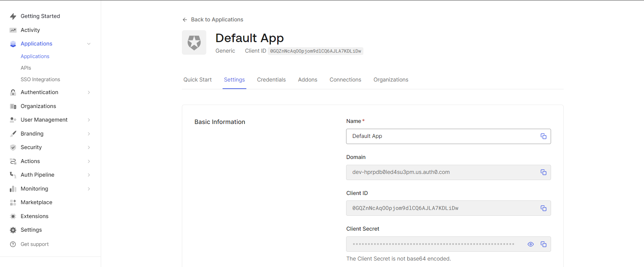Image resolution: width=644 pixels, height=267 pixels.
Task: Go to Quick Start tab
Action: click(x=197, y=80)
